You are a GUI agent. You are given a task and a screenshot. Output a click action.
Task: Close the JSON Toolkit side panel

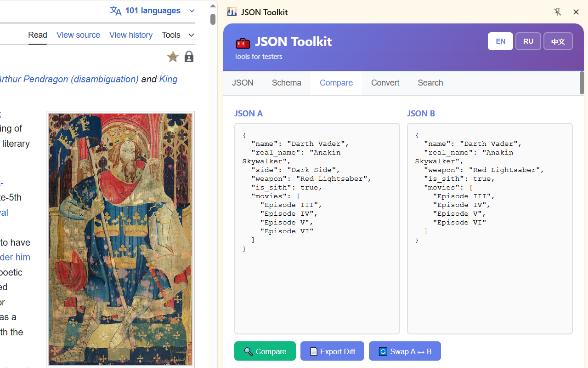click(576, 12)
